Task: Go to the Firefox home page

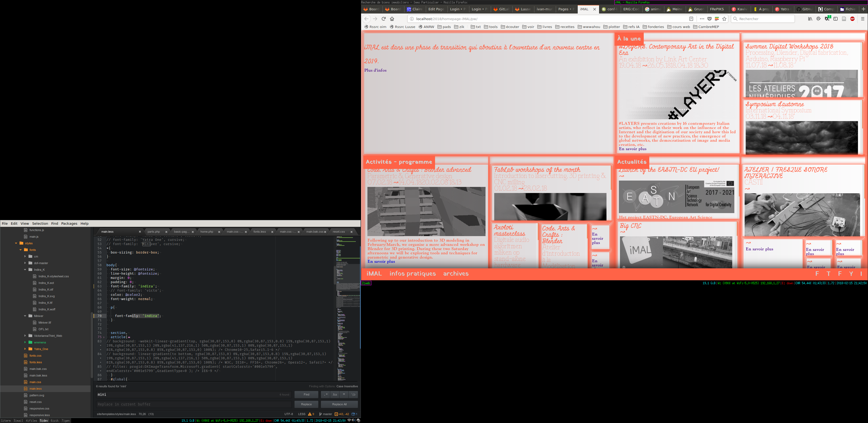Action: (x=392, y=19)
